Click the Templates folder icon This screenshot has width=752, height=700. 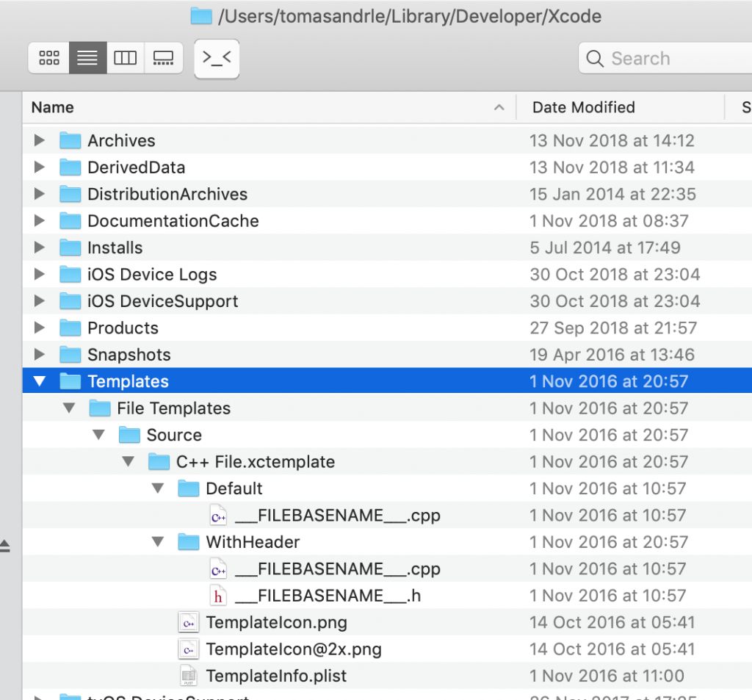click(70, 381)
